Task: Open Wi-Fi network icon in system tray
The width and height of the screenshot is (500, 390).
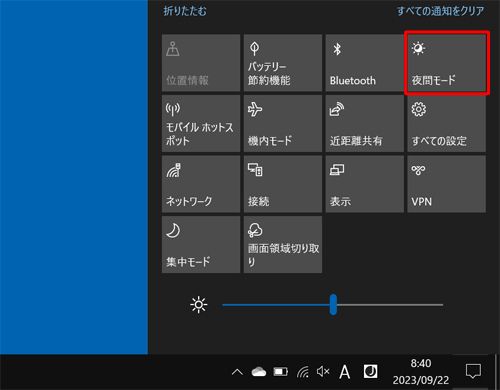Action: (303, 372)
